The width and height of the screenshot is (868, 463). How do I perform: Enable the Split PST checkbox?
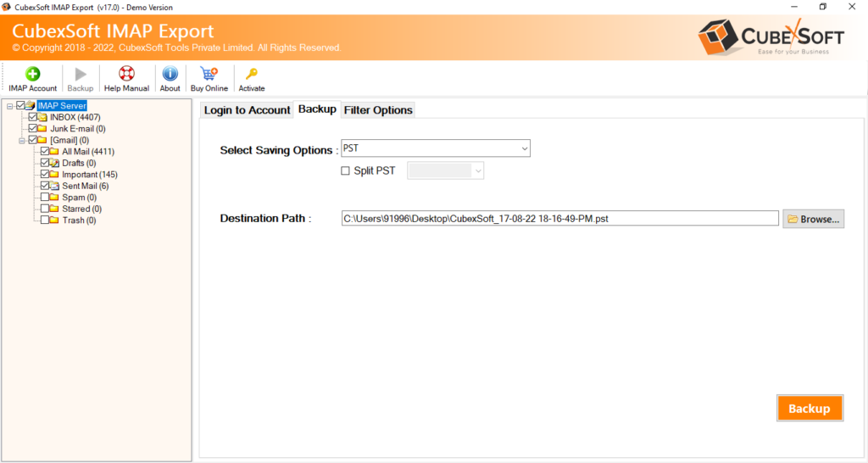346,171
